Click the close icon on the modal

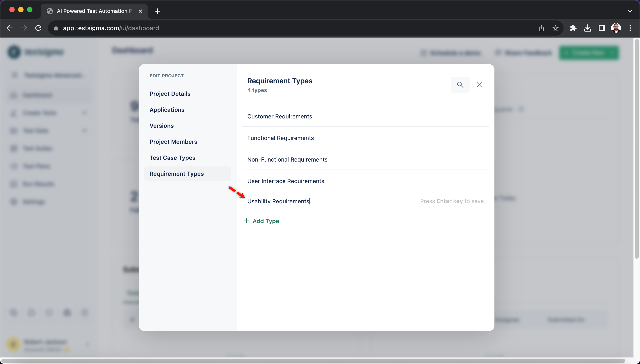[x=479, y=84]
